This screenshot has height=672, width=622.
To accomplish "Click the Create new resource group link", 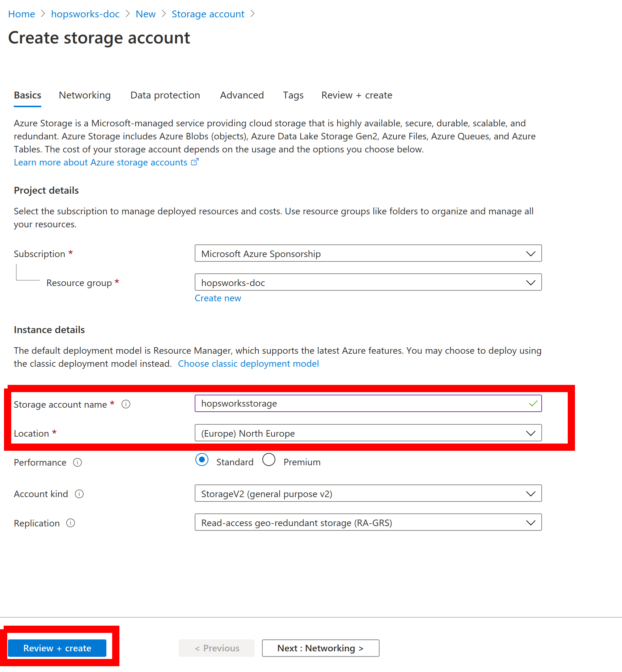I will click(x=218, y=298).
